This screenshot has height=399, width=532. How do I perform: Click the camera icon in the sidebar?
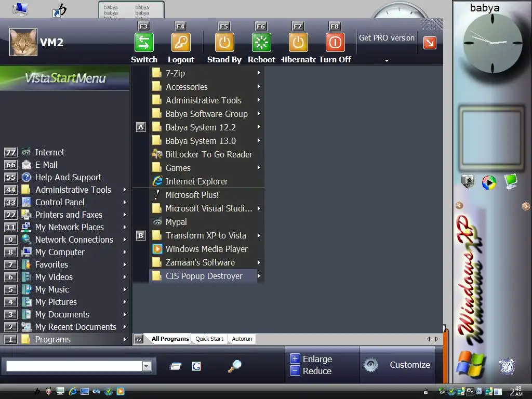(x=468, y=180)
